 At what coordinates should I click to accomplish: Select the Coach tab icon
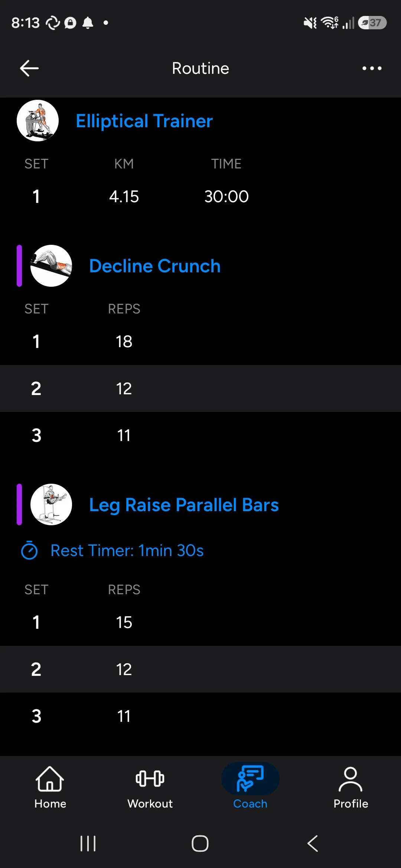tap(250, 779)
